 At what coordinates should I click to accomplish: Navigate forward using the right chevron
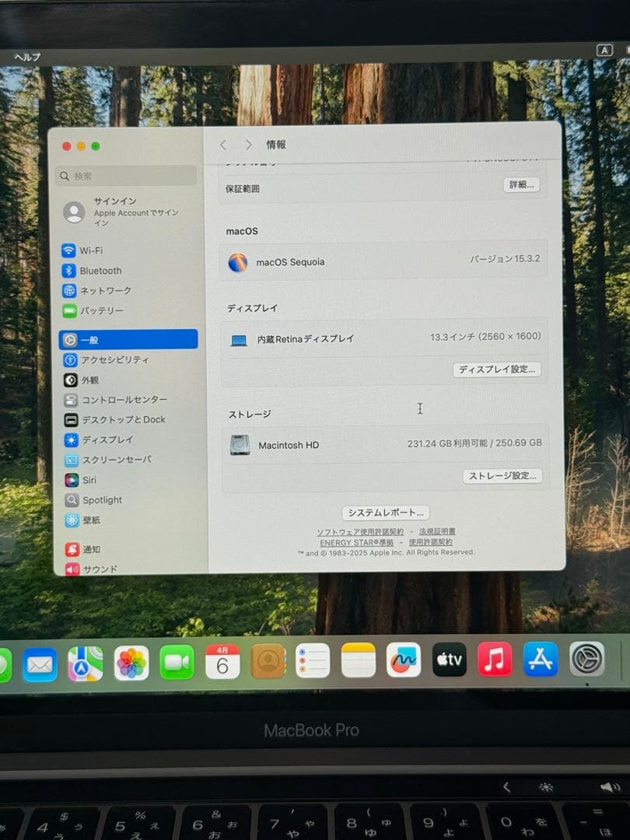(247, 145)
